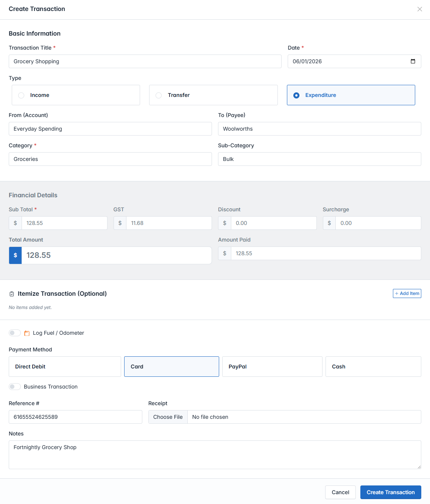The width and height of the screenshot is (430, 504).
Task: Click the dollar prefix of Discount
Action: coord(224,223)
